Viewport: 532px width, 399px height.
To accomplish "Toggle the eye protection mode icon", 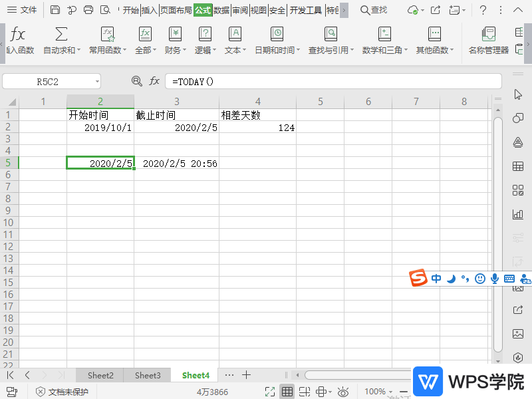I will tap(343, 392).
